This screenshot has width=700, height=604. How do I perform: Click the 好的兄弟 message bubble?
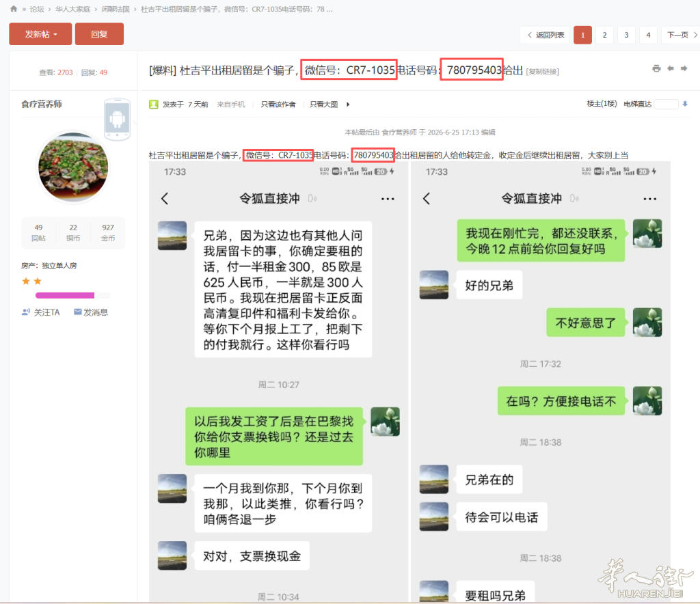point(489,285)
